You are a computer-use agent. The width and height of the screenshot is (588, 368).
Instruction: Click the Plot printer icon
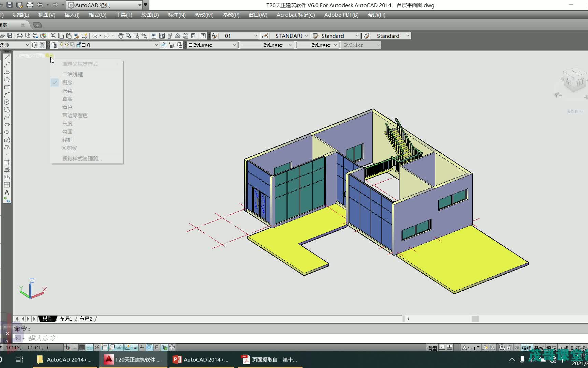point(20,36)
